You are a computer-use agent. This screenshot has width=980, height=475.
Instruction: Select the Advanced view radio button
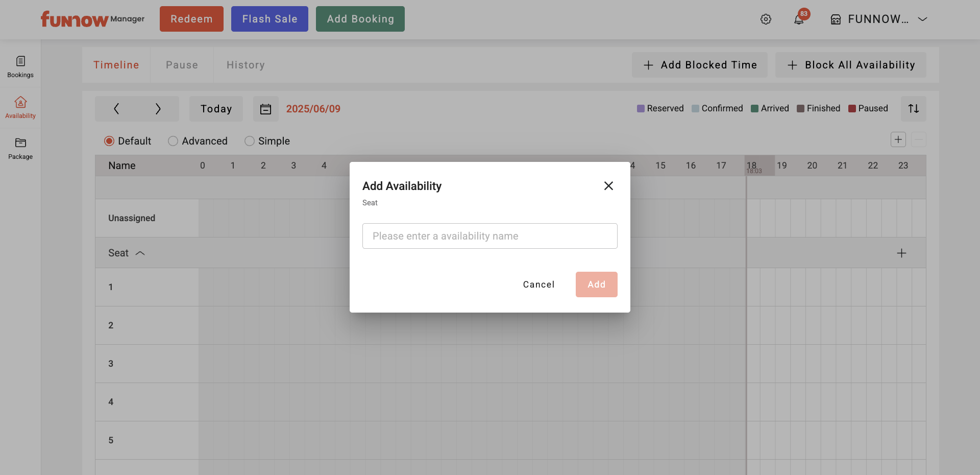pos(173,141)
